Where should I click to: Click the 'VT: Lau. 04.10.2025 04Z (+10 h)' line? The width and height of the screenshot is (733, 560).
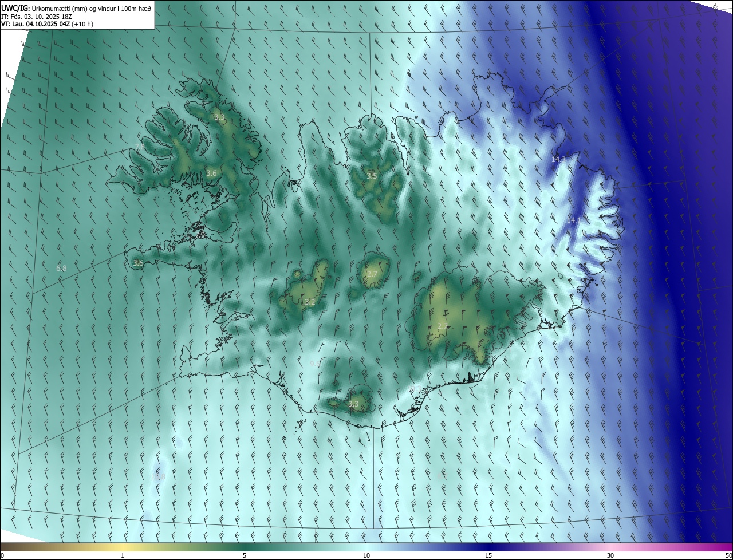coord(47,24)
